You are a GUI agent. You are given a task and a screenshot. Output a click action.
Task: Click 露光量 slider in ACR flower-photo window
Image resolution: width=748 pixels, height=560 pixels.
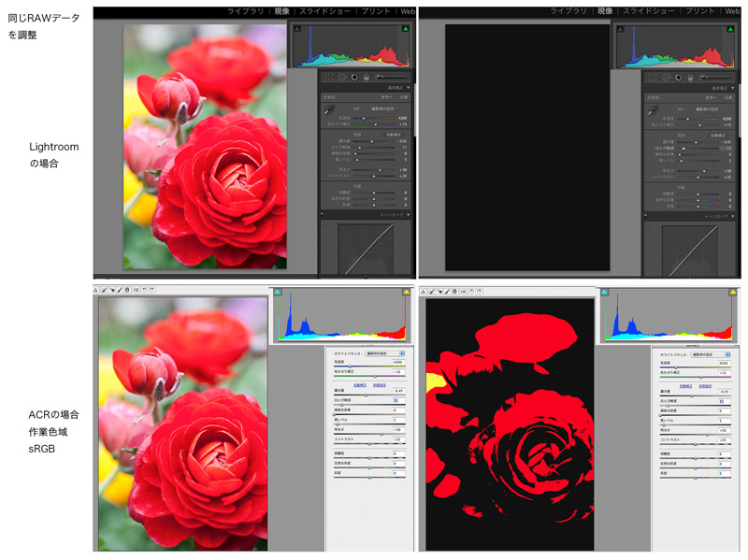point(369,395)
